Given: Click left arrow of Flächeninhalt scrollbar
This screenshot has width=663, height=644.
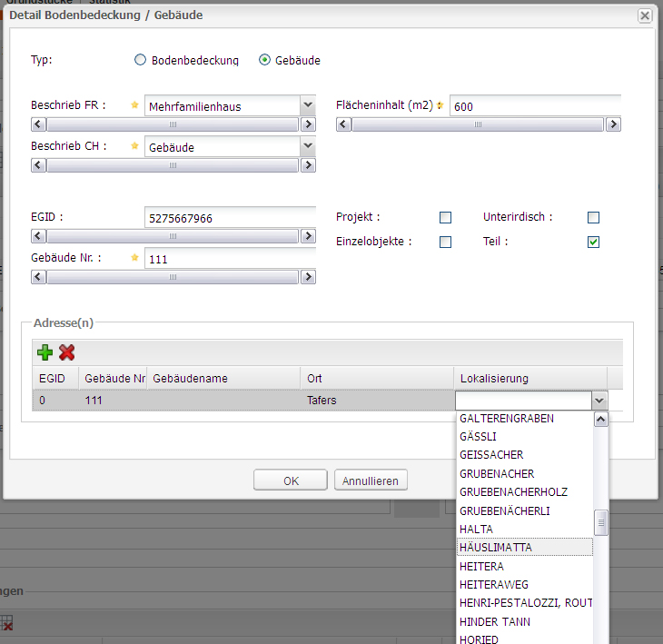Looking at the screenshot, I should pyautogui.click(x=344, y=124).
